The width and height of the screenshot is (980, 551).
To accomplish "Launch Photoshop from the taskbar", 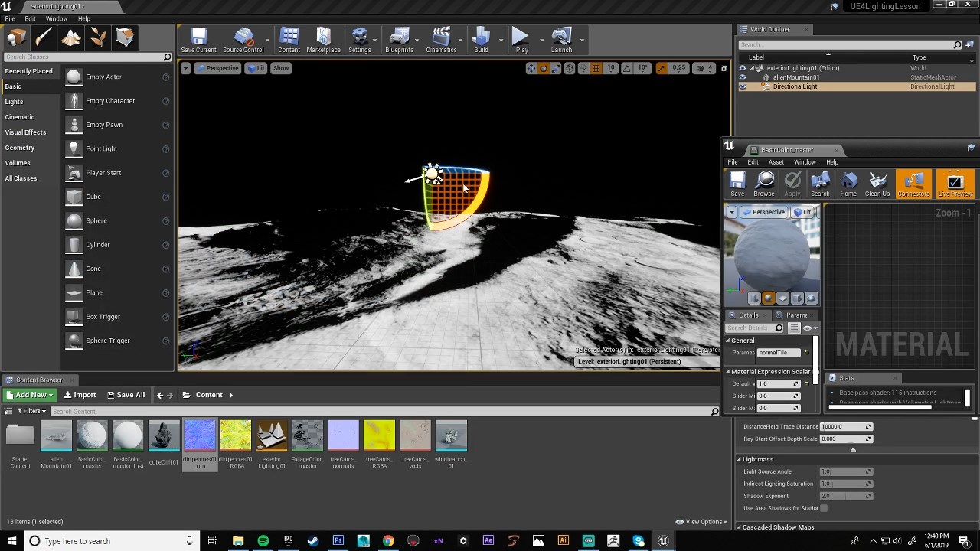I will tap(338, 541).
